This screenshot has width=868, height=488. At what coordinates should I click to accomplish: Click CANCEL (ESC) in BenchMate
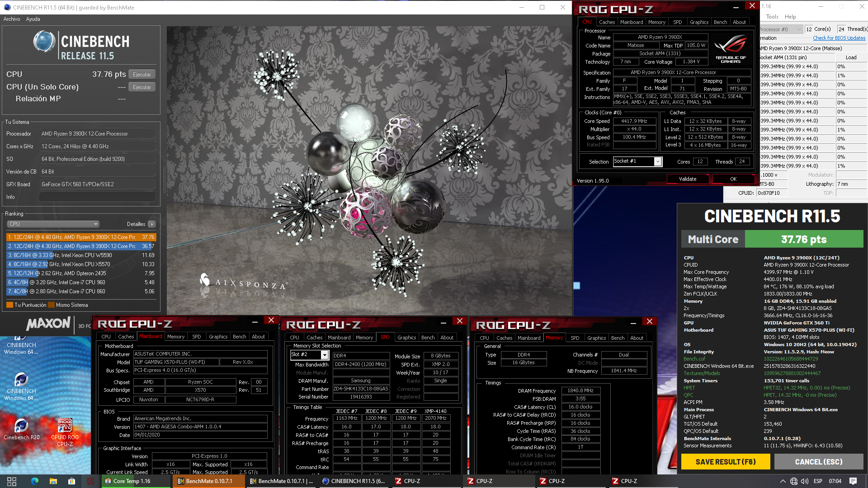[819, 462]
